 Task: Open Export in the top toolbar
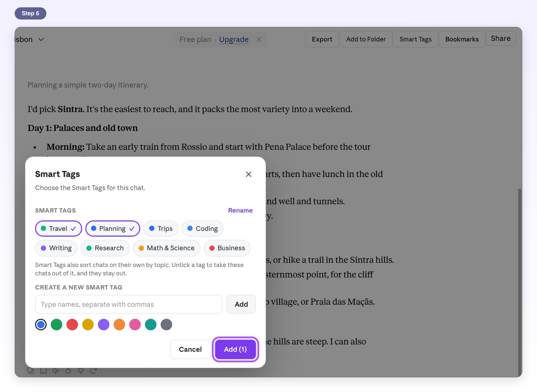(322, 39)
